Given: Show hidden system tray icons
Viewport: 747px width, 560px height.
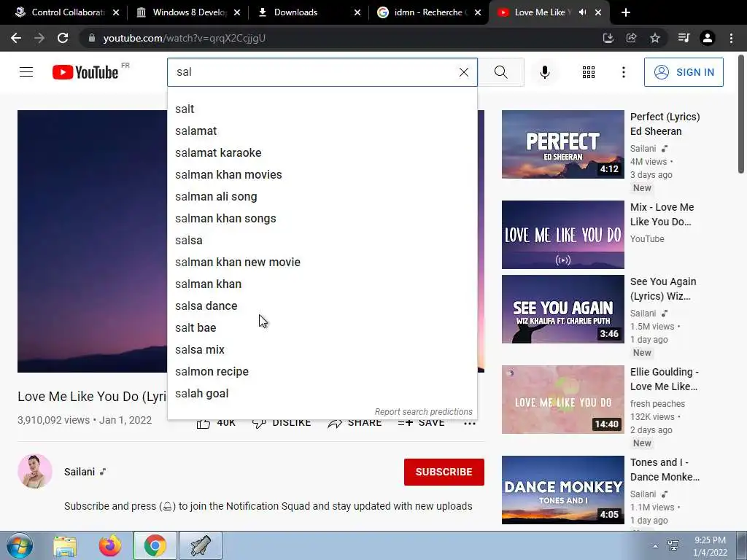Looking at the screenshot, I should [x=656, y=546].
